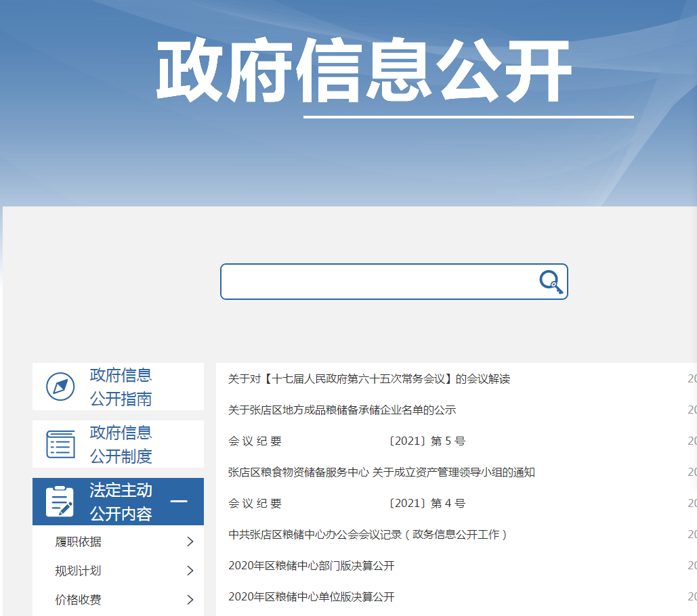Select the 履职依据 submenu entry
The height and width of the screenshot is (616, 697).
click(x=79, y=542)
